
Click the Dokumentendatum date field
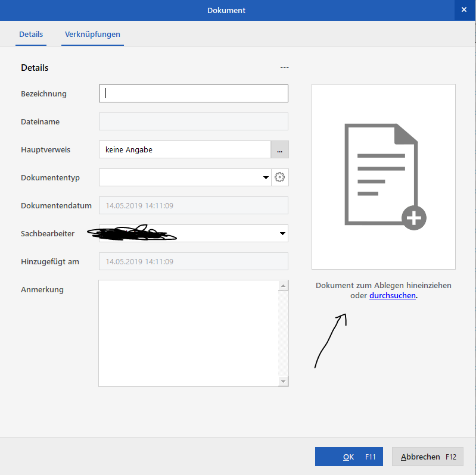[194, 205]
